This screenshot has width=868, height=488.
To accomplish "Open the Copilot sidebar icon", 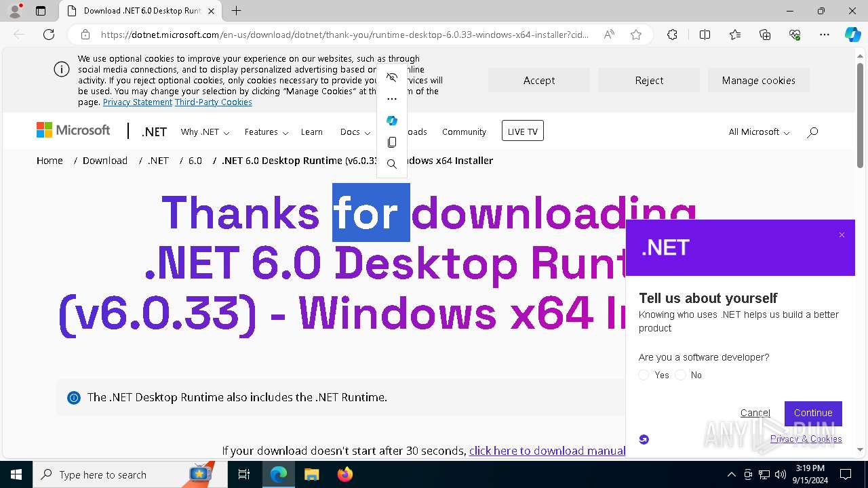I will (x=852, y=35).
